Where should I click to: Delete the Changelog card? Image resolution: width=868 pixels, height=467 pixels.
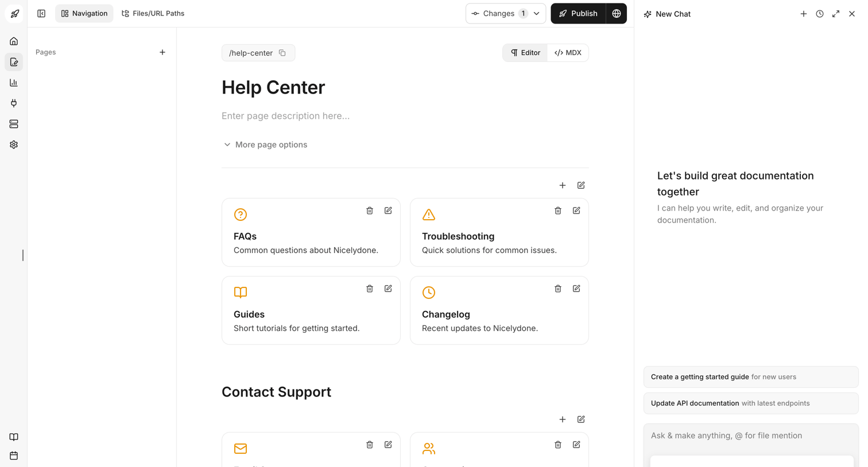(x=558, y=289)
